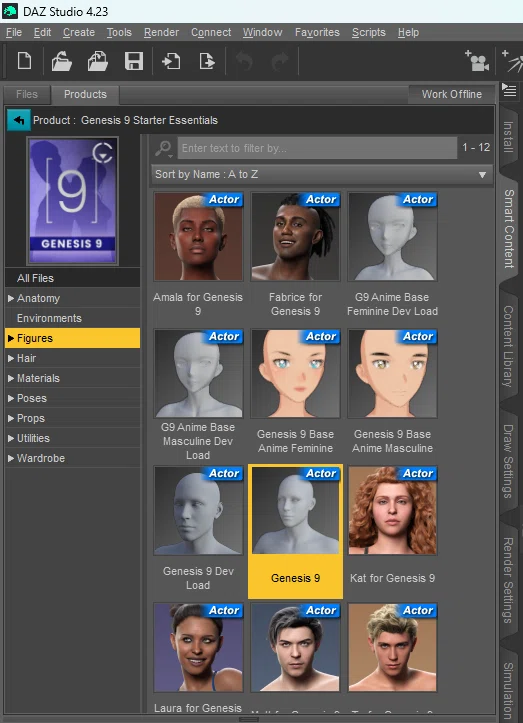Expand the Materials category arrow
The width and height of the screenshot is (523, 723).
point(11,378)
